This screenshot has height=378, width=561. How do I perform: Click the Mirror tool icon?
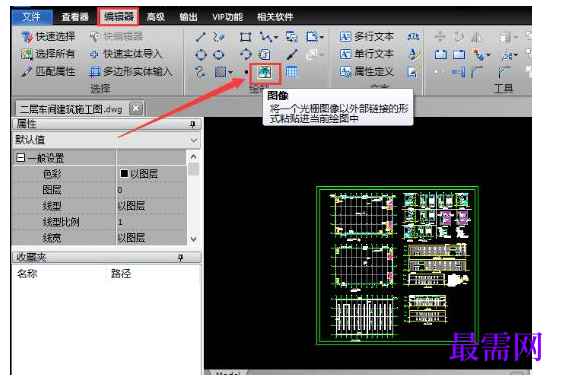pos(476,36)
